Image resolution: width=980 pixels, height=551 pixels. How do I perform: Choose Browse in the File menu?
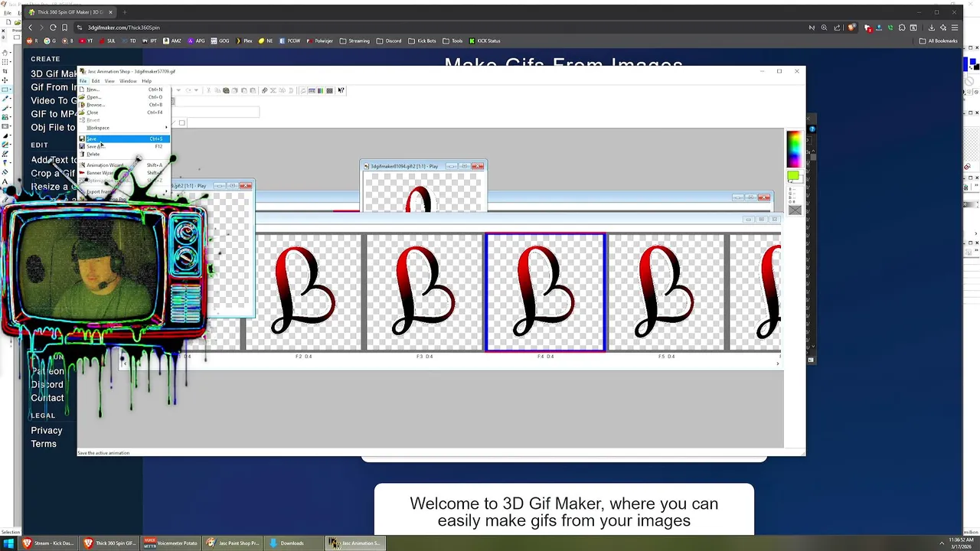pos(126,105)
